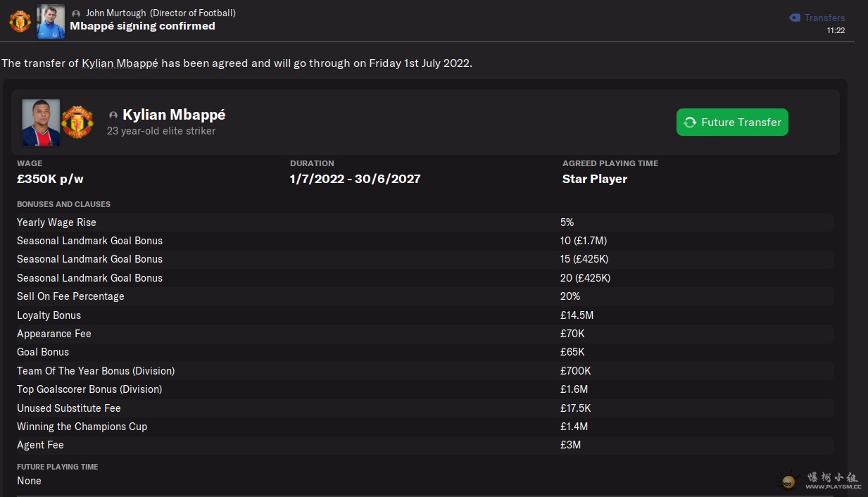The width and height of the screenshot is (868, 497).
Task: Open John Murtough's staff portrait
Action: [51, 21]
